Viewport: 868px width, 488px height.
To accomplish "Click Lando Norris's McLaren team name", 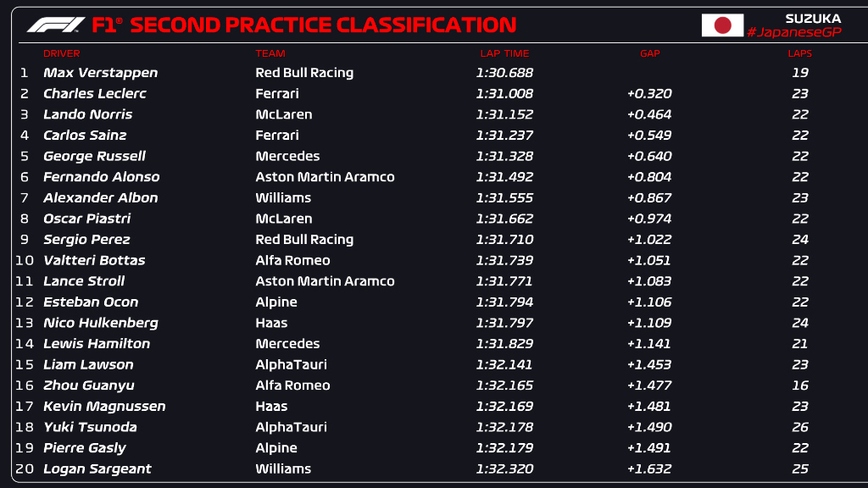I will (x=283, y=114).
